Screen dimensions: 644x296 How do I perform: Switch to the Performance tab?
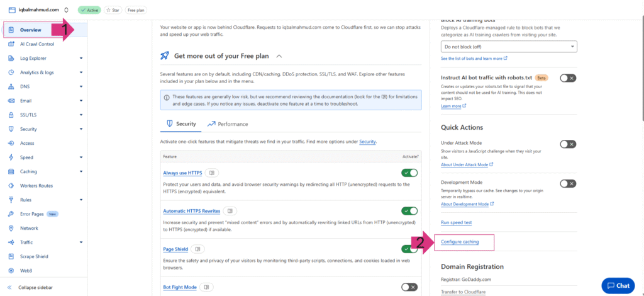pyautogui.click(x=228, y=123)
